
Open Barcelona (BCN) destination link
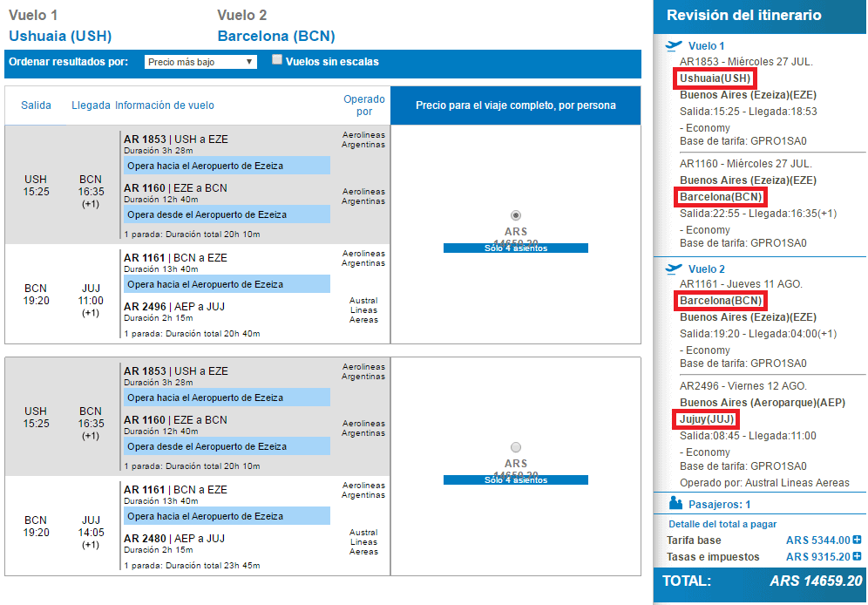pos(276,36)
